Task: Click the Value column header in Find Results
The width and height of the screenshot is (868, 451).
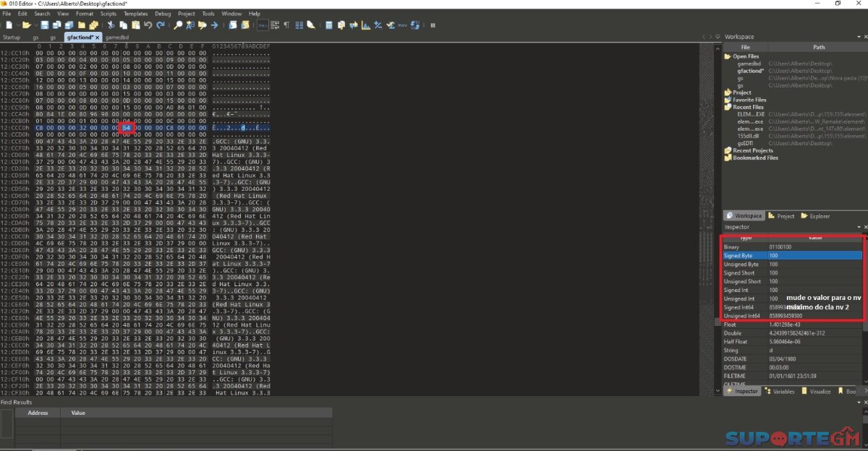Action: pos(78,413)
